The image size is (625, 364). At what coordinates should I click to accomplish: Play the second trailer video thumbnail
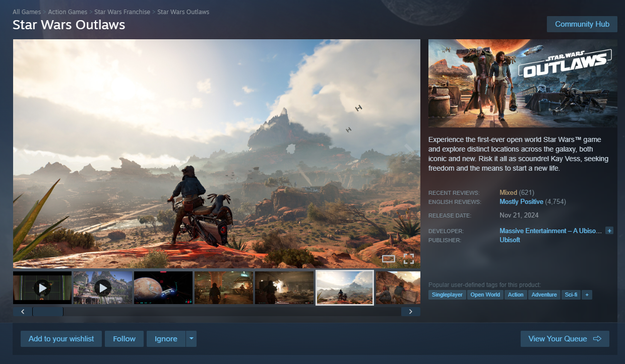coord(103,288)
